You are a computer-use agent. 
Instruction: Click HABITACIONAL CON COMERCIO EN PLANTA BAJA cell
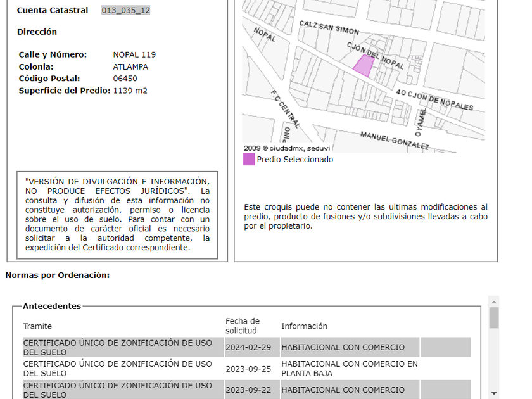click(x=350, y=369)
